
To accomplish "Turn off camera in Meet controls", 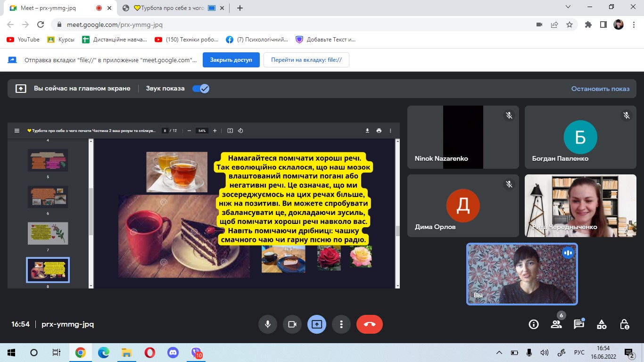I will 292,324.
